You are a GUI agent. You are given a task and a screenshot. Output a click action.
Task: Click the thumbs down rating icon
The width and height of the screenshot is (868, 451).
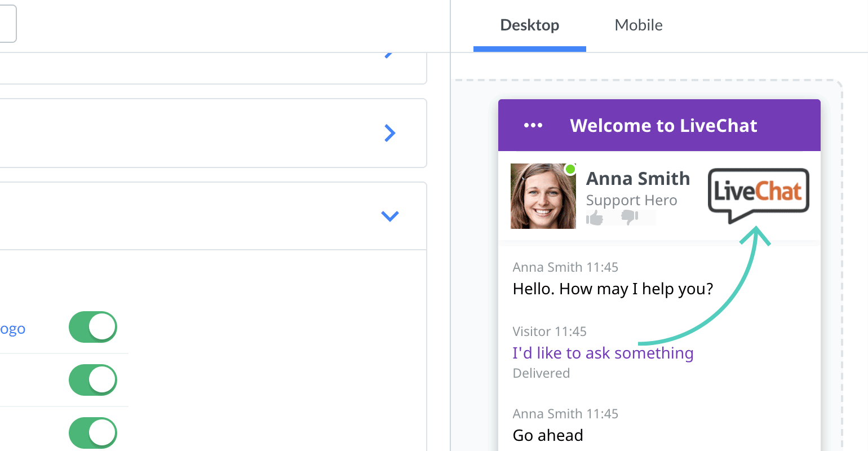coord(629,217)
